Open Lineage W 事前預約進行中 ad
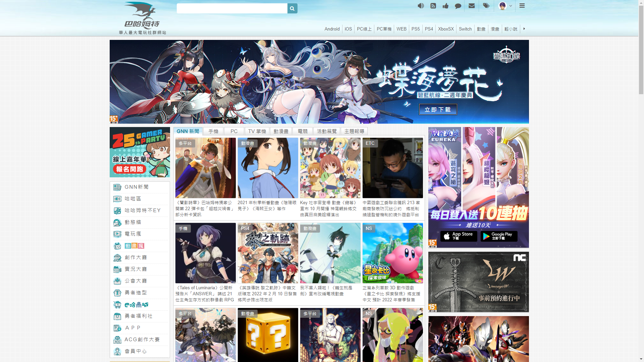 pos(478,282)
